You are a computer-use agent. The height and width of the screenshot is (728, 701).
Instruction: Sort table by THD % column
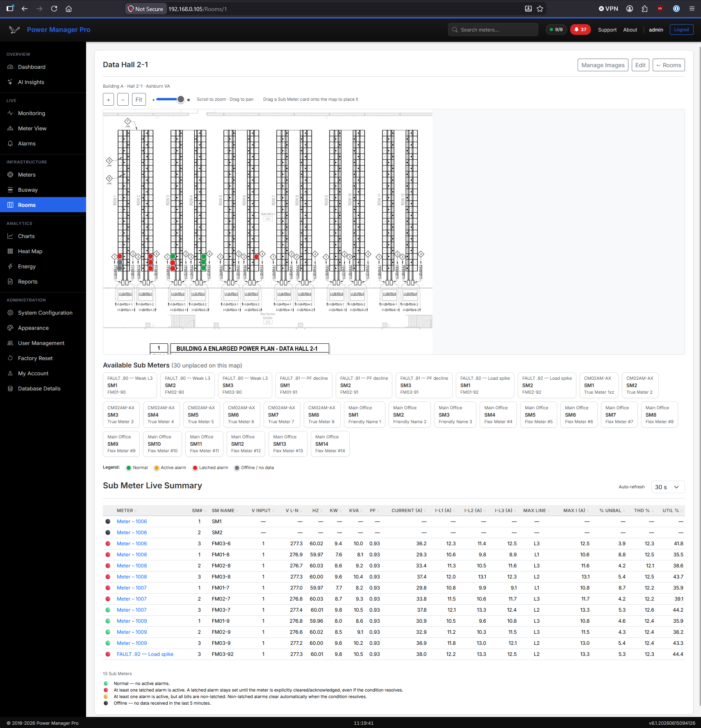click(644, 510)
